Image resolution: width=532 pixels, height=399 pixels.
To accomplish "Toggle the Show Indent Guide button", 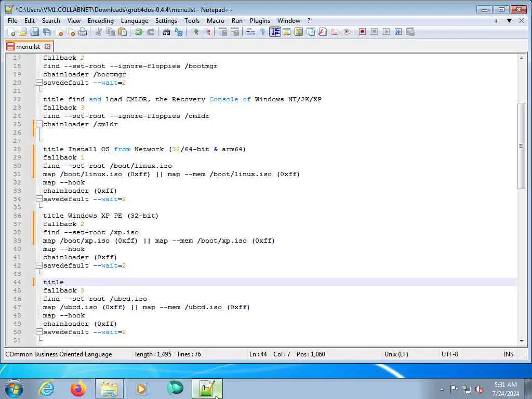I will 275,32.
